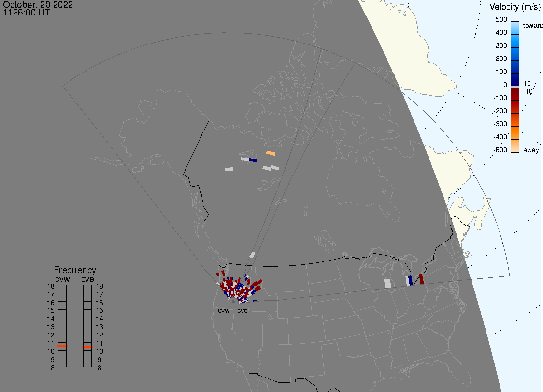
Task: Select the -200 velocity scale label
Action: click(500, 111)
